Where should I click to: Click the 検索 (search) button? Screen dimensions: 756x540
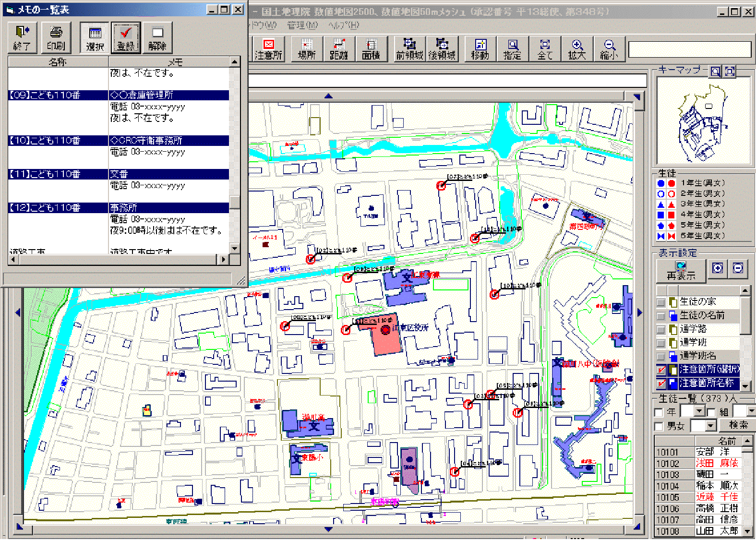[x=738, y=425]
